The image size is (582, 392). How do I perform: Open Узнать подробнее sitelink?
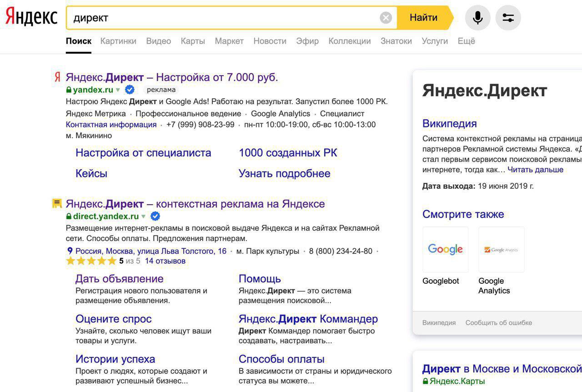click(285, 173)
